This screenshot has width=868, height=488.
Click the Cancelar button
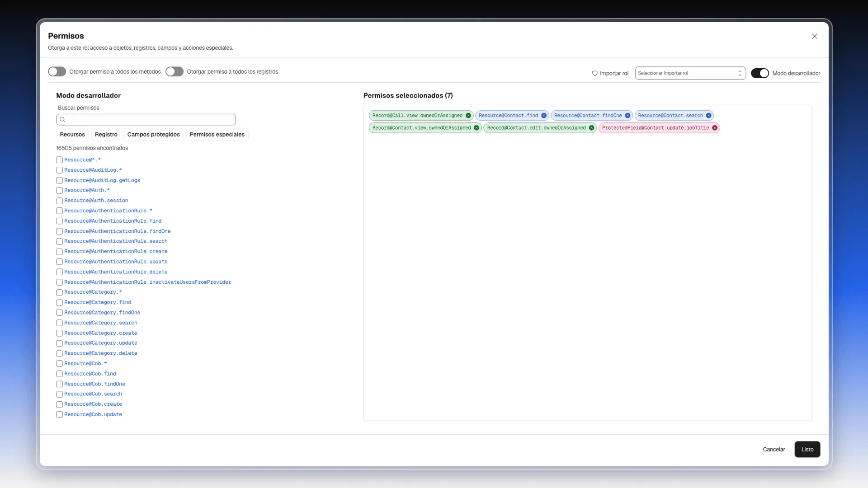tap(774, 450)
